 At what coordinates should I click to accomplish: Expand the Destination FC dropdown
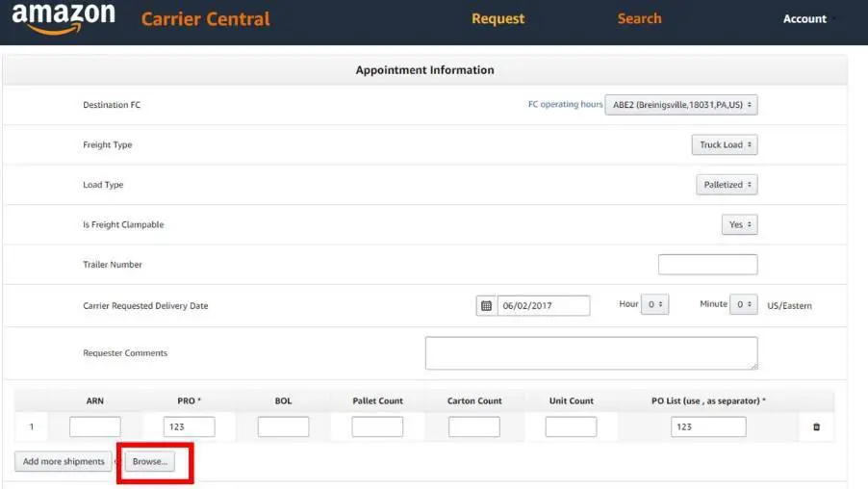[681, 105]
